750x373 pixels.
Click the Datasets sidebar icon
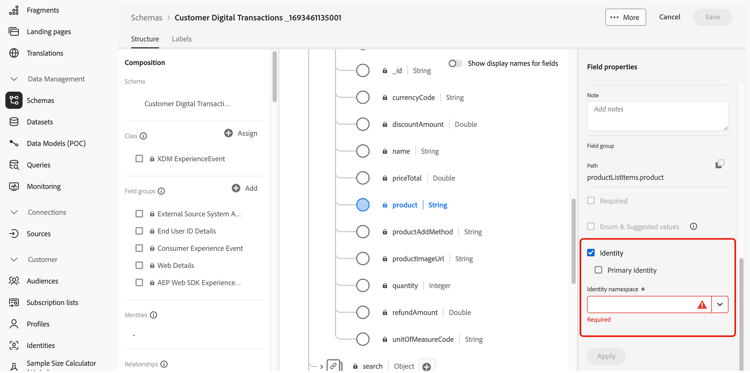(x=14, y=122)
